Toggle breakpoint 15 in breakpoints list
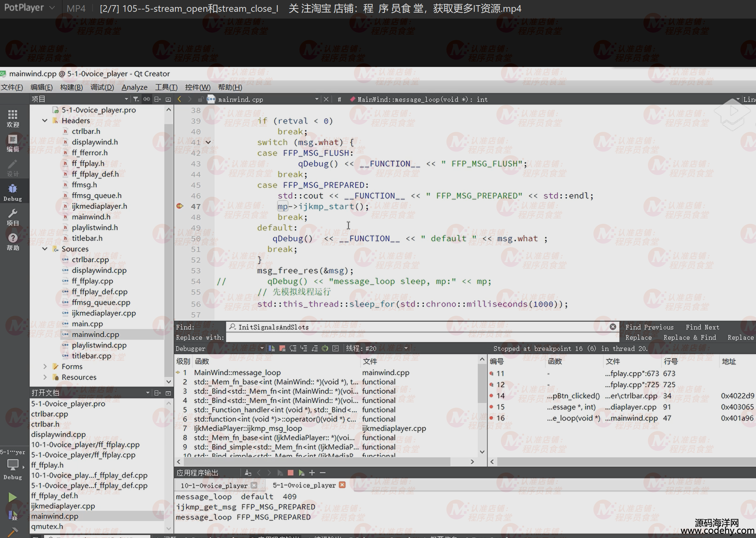 tap(492, 407)
